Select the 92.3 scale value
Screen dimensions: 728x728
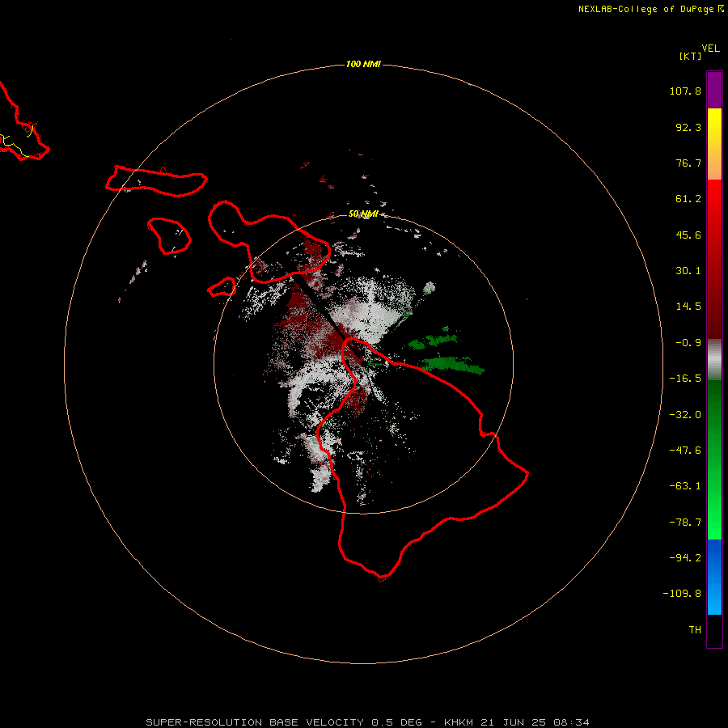point(688,127)
